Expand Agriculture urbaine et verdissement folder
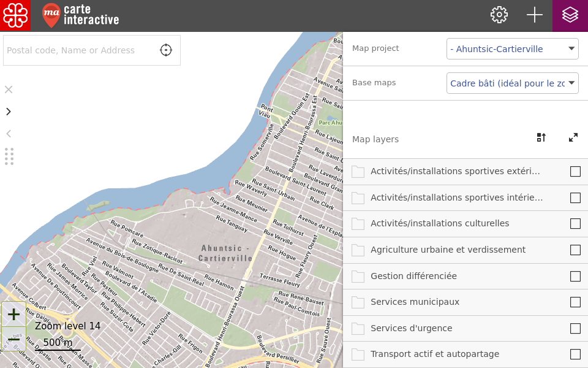This screenshot has height=368, width=588. (x=358, y=250)
